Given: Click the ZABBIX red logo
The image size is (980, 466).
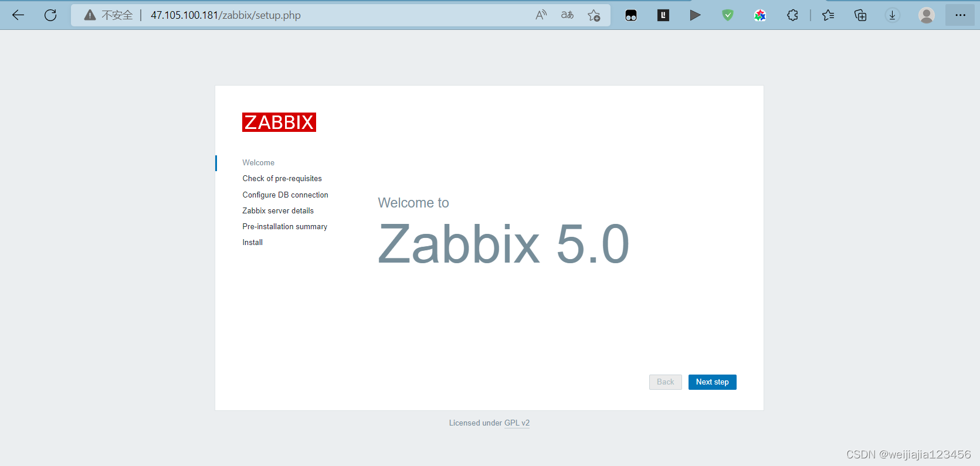Looking at the screenshot, I should point(279,122).
